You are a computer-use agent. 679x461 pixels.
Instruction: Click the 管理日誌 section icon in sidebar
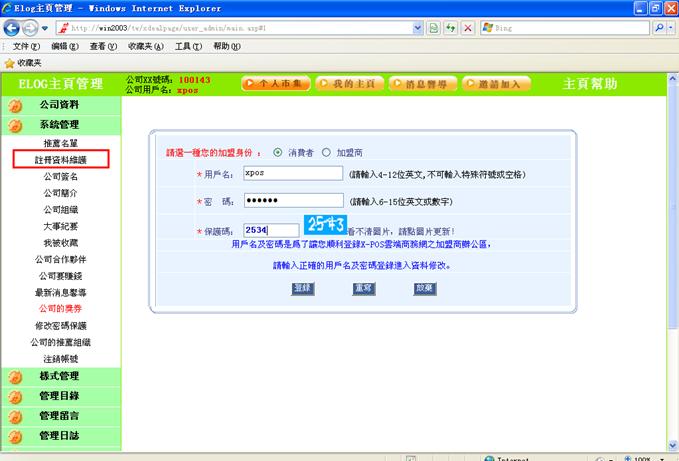click(15, 436)
